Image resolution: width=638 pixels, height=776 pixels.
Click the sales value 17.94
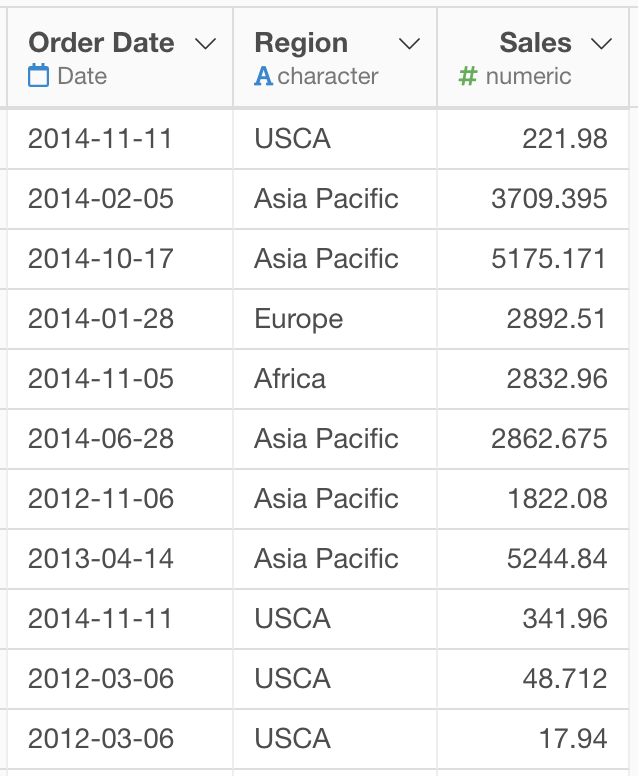click(571, 739)
